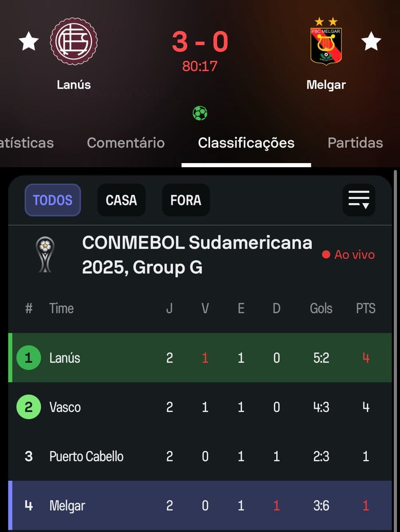The width and height of the screenshot is (400, 532).
Task: Click the 3 - 0 live score
Action: coord(200,42)
